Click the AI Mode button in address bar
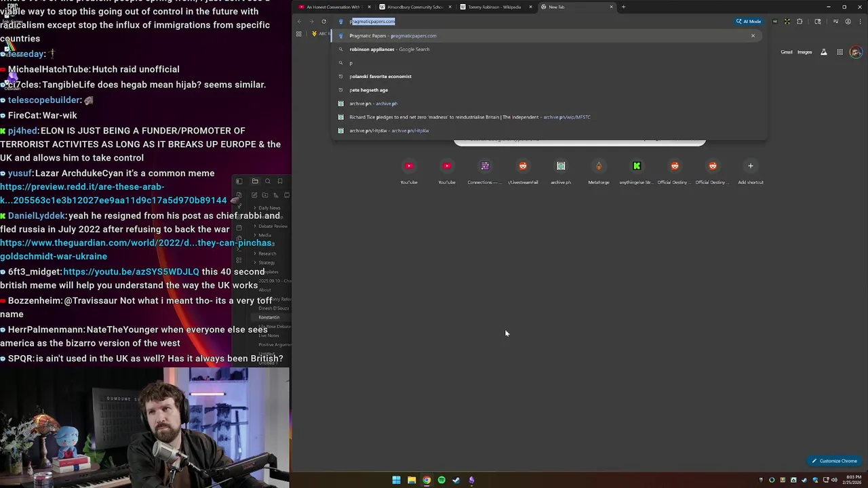The height and width of the screenshot is (488, 868). click(x=749, y=21)
